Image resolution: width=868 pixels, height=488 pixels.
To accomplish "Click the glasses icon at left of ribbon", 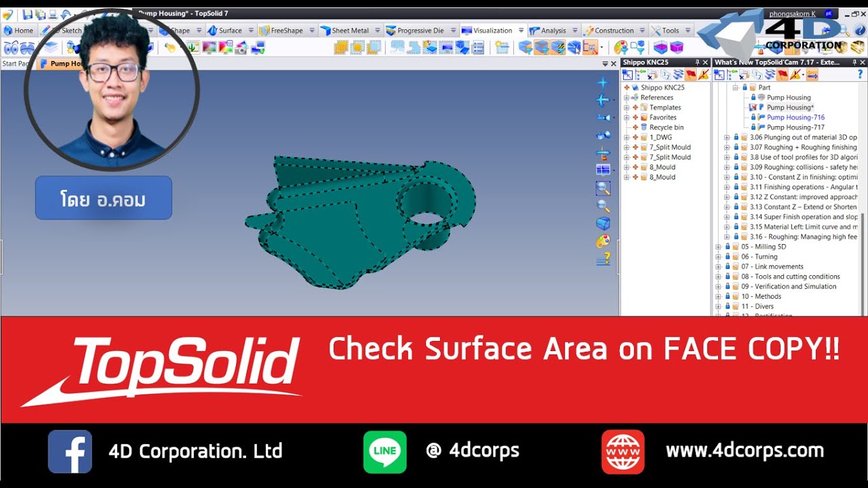I will [11, 47].
